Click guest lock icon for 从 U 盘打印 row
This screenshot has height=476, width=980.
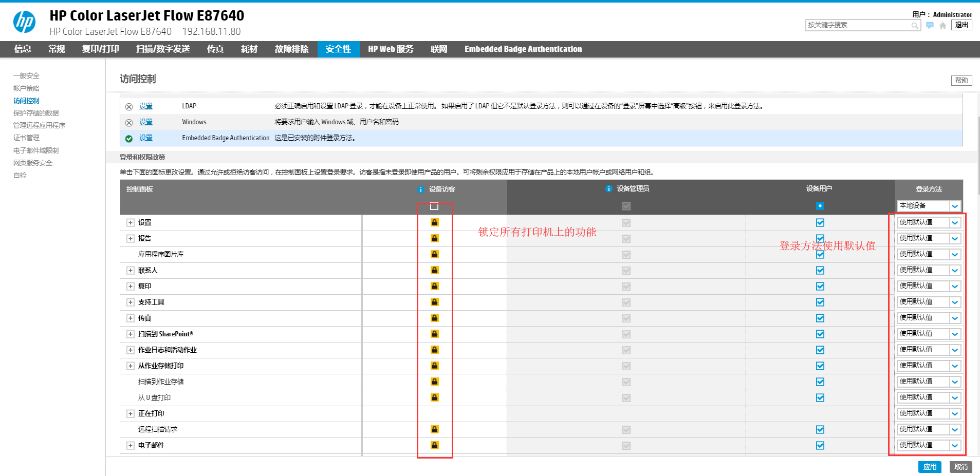(x=434, y=397)
